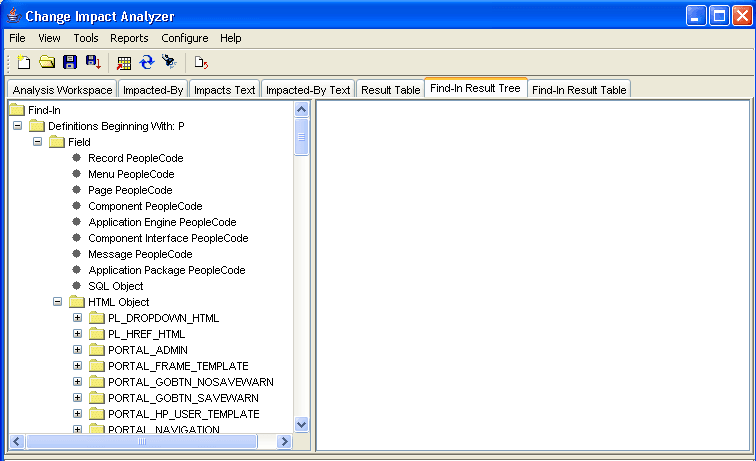Click the tree's vertical scrollbar thumb

301,137
